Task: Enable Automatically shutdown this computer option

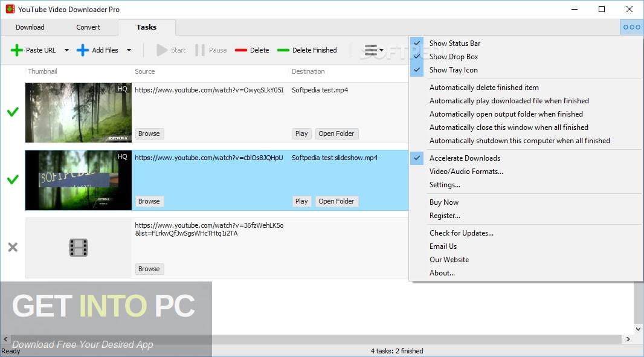Action: pyautogui.click(x=526, y=141)
